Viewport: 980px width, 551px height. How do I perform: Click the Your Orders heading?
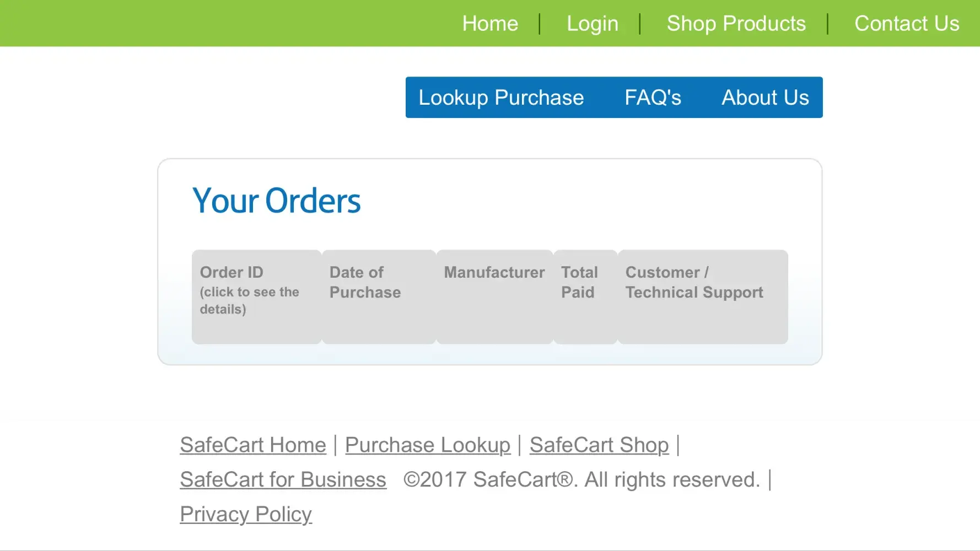276,201
